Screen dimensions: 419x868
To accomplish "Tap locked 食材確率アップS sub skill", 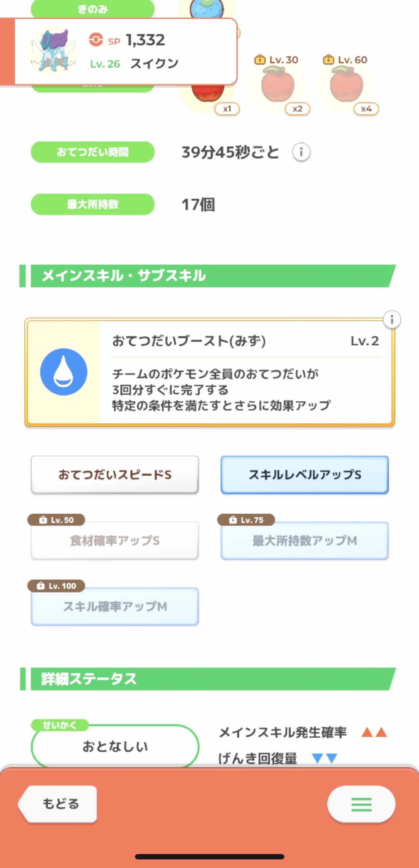I will (x=115, y=540).
